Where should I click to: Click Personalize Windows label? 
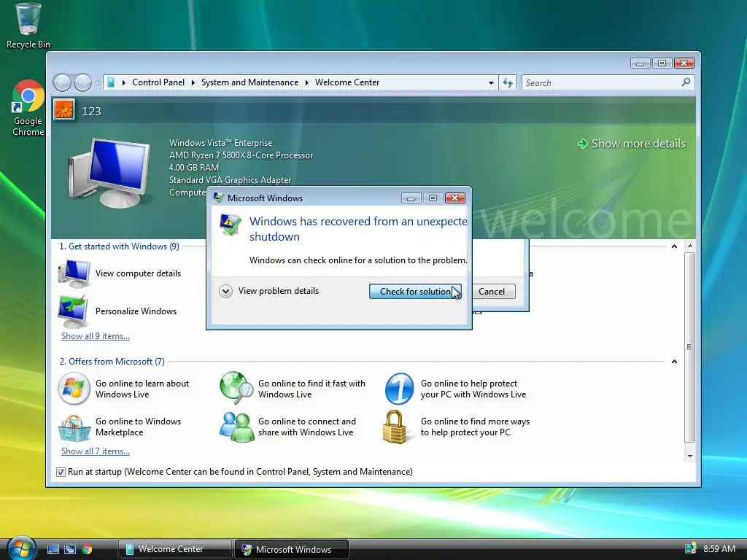pyautogui.click(x=136, y=311)
